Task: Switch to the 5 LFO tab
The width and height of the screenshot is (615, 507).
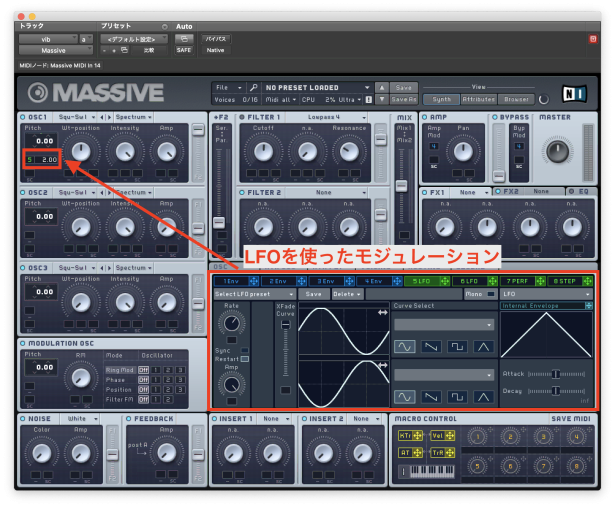Action: pyautogui.click(x=421, y=281)
